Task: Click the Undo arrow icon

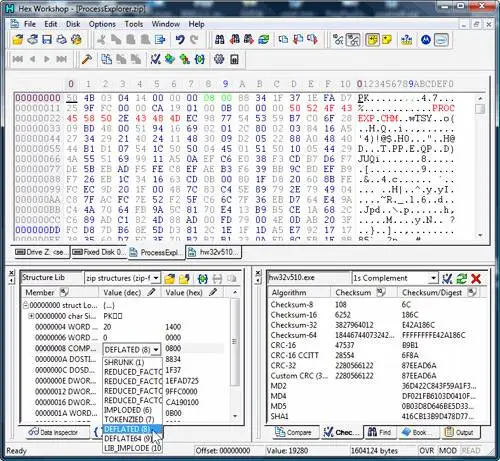Action: [x=180, y=40]
